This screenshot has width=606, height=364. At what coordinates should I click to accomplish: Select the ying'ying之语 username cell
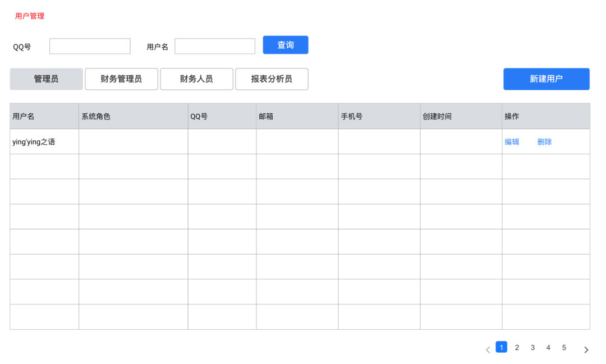pyautogui.click(x=44, y=141)
